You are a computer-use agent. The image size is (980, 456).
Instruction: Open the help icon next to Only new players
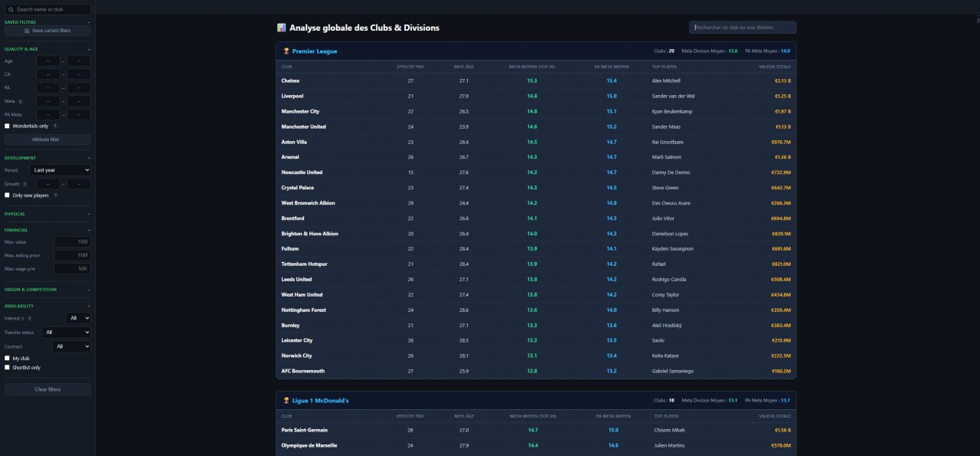point(55,195)
